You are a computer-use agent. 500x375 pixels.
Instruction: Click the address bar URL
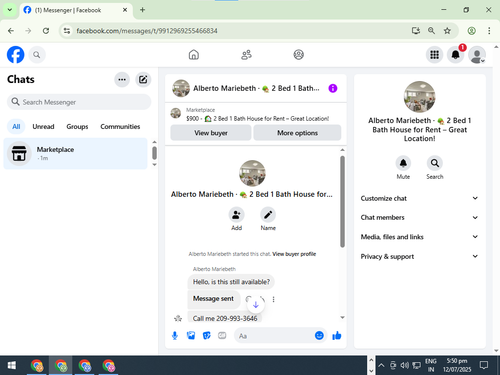click(147, 31)
